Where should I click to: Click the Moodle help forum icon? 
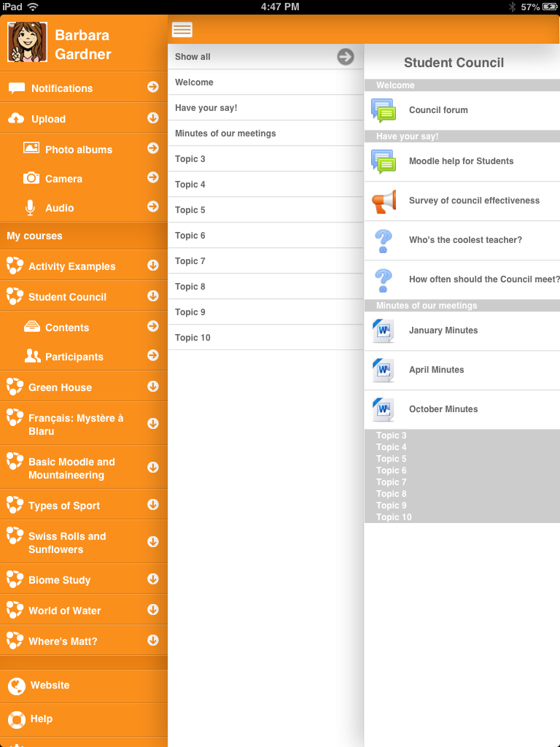point(384,161)
